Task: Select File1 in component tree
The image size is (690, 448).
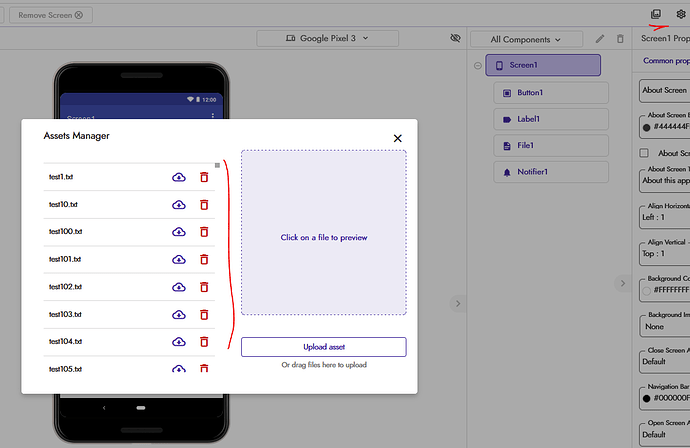Action: pyautogui.click(x=551, y=146)
